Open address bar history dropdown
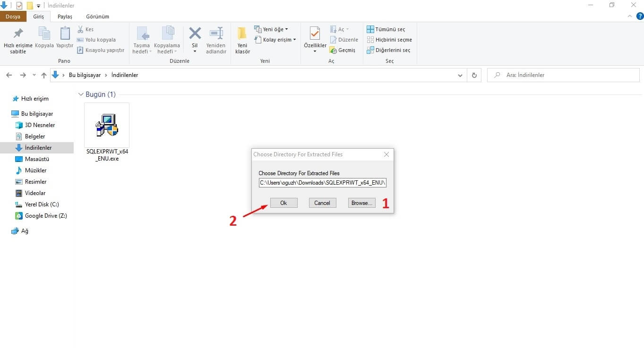 (x=460, y=75)
